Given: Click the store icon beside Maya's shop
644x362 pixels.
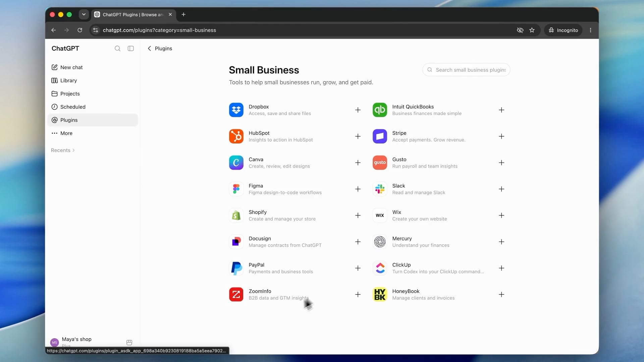Looking at the screenshot, I should point(129,343).
